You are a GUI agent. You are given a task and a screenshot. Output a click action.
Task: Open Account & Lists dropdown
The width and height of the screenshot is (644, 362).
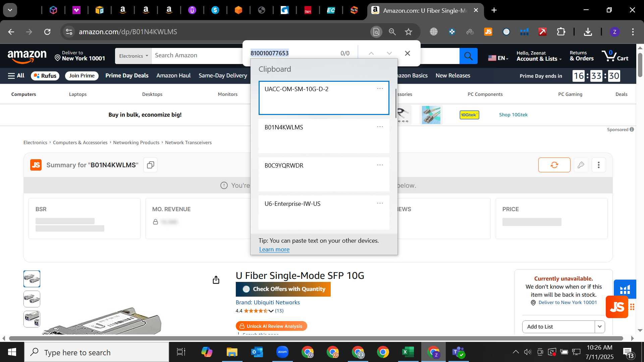coord(539,56)
